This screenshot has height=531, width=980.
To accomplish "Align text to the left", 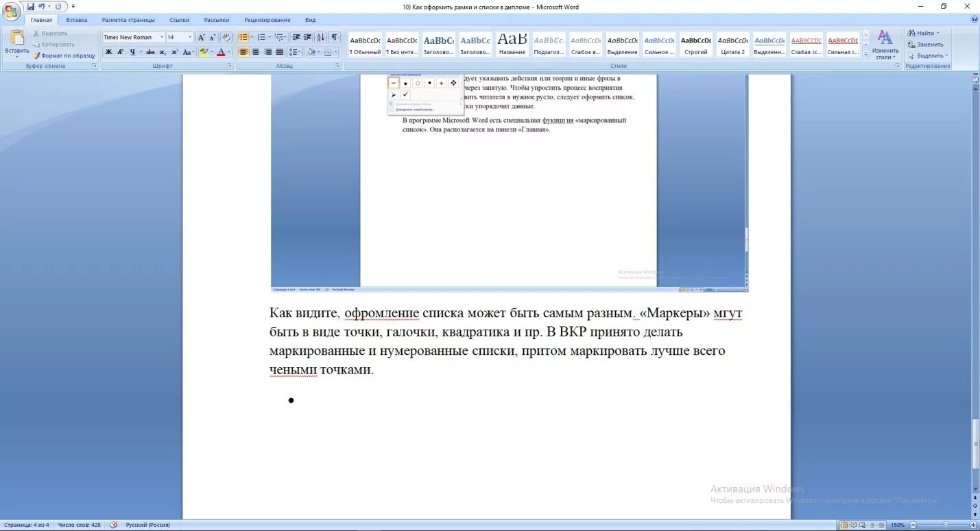I will point(243,52).
